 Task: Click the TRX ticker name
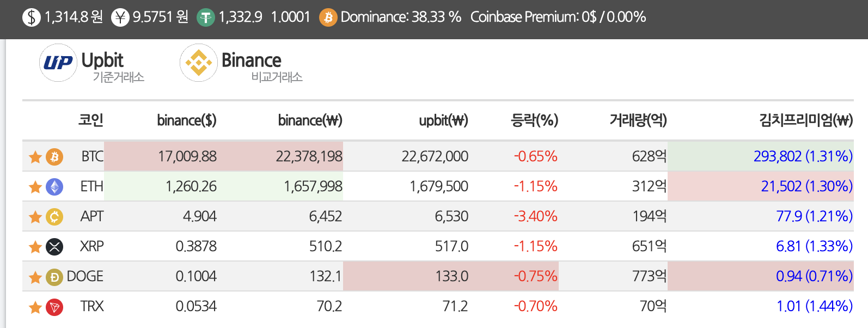[x=92, y=306]
